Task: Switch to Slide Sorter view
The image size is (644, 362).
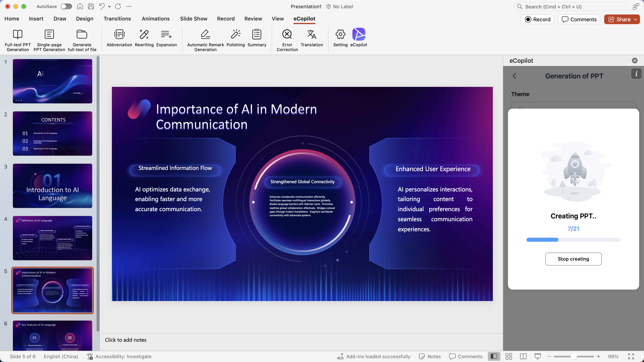Action: pos(509,357)
